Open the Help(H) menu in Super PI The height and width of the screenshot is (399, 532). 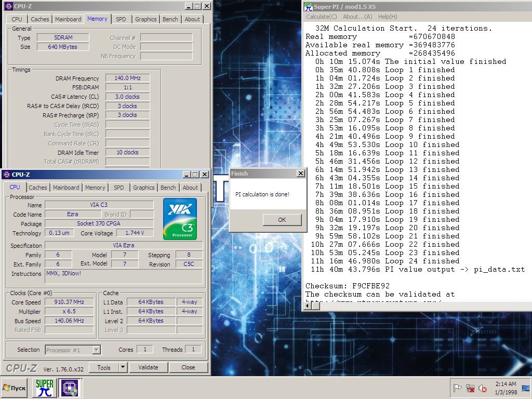(x=388, y=17)
